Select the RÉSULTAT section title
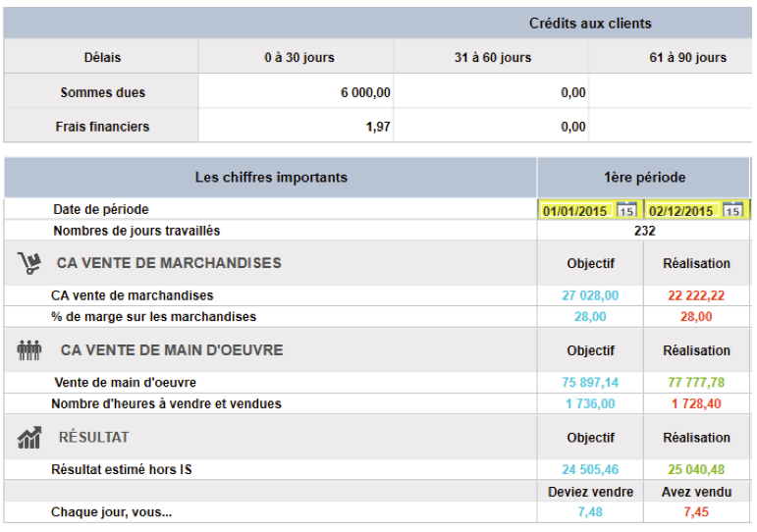 [93, 438]
